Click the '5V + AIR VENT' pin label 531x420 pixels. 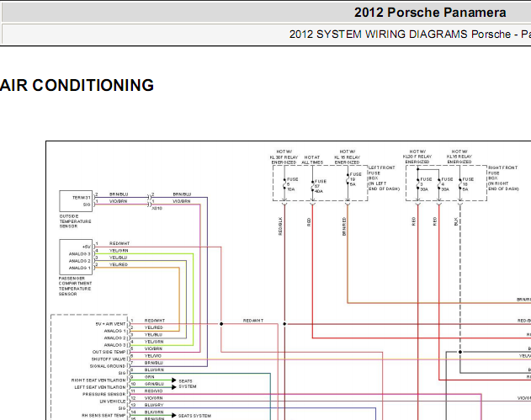coord(110,324)
